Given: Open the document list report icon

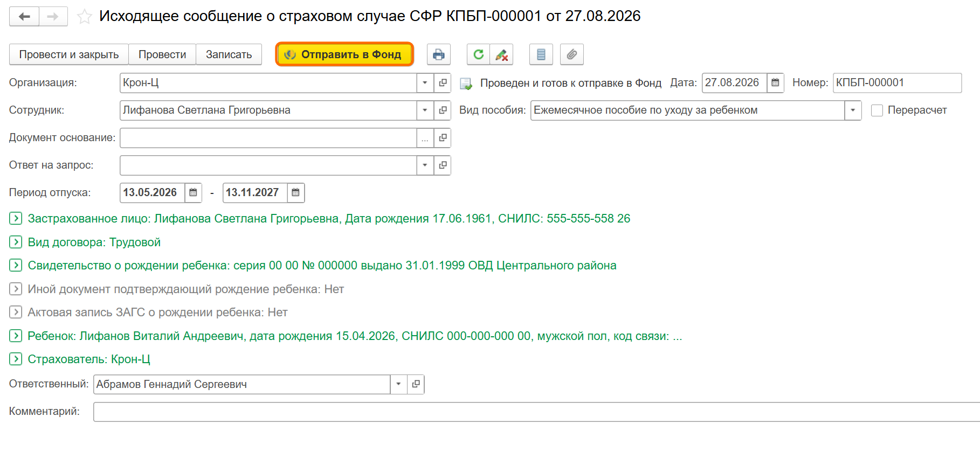Looking at the screenshot, I should (541, 54).
